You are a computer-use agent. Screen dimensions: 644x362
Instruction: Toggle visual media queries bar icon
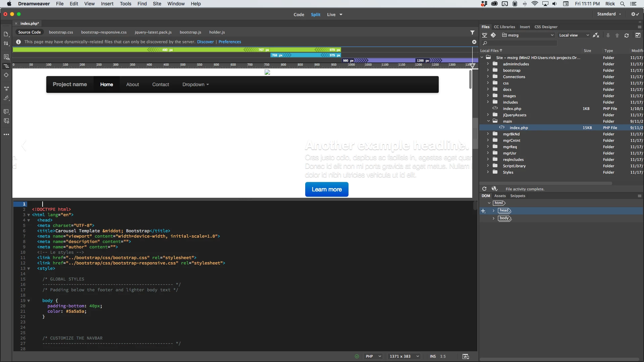coord(6,66)
